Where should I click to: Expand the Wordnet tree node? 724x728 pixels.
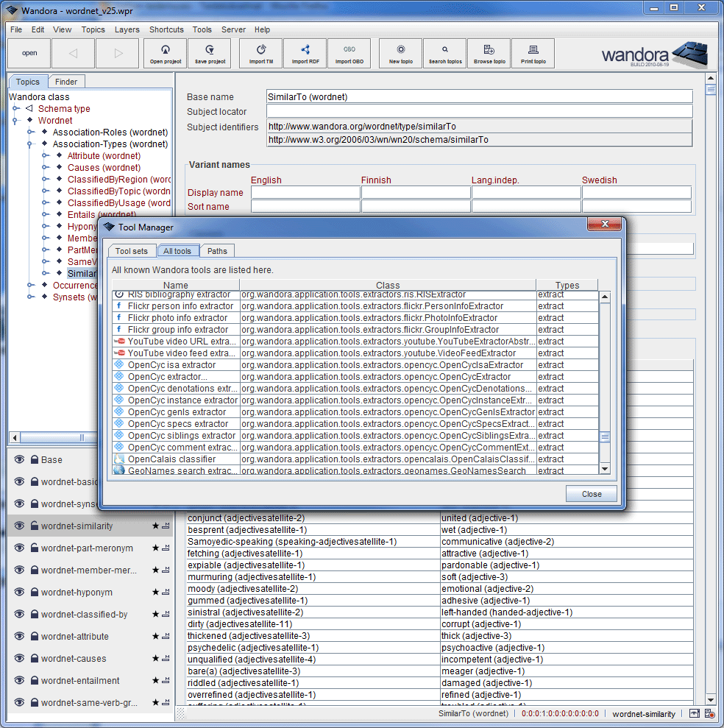pyautogui.click(x=16, y=120)
